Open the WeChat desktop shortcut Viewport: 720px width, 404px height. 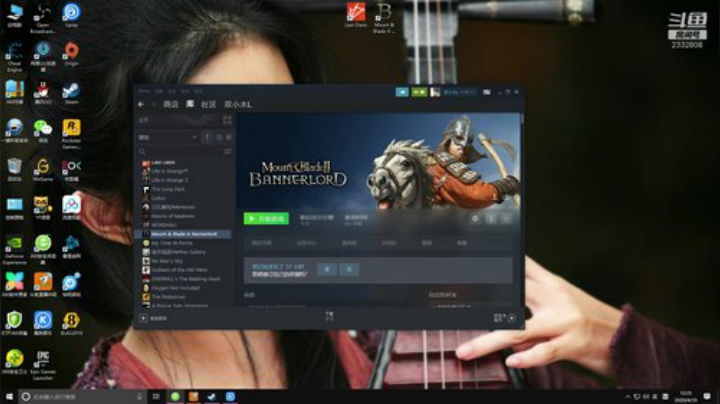43,132
